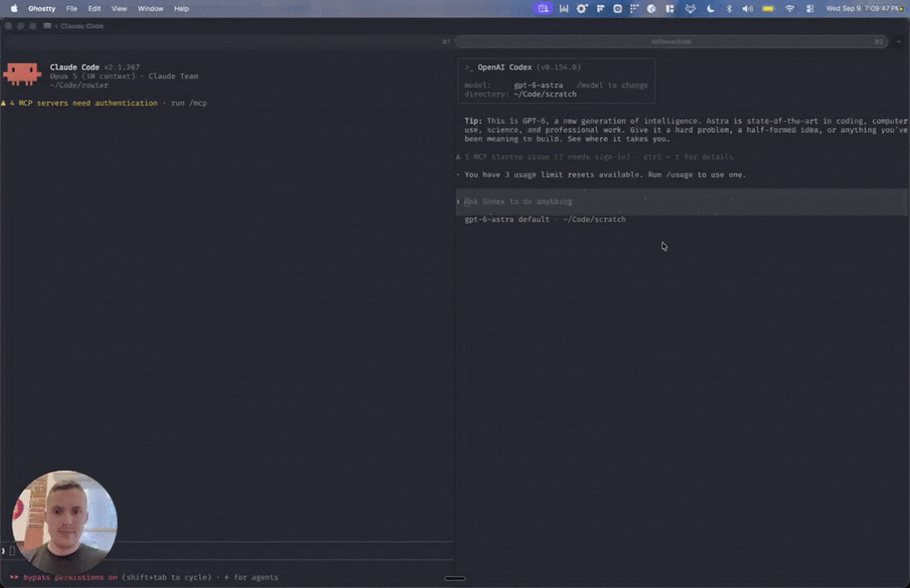Switch to the right Codex tab
The image size is (910, 588).
[672, 42]
